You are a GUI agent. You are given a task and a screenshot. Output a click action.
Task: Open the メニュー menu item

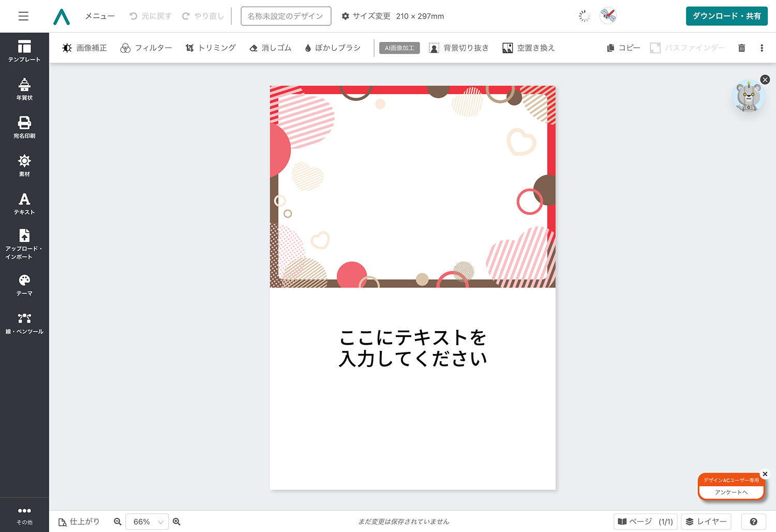[x=99, y=16]
